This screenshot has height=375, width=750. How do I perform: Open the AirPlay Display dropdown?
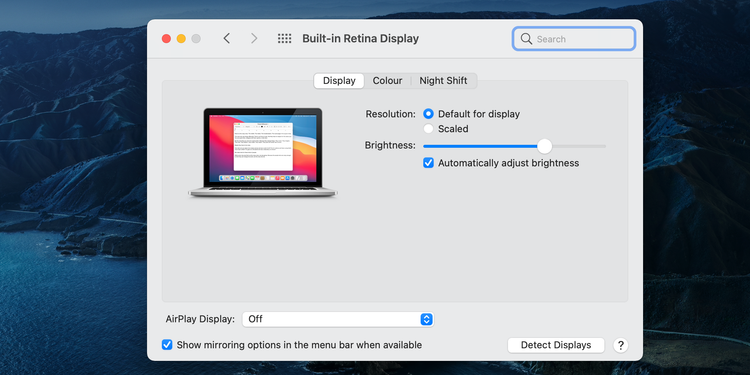[338, 319]
